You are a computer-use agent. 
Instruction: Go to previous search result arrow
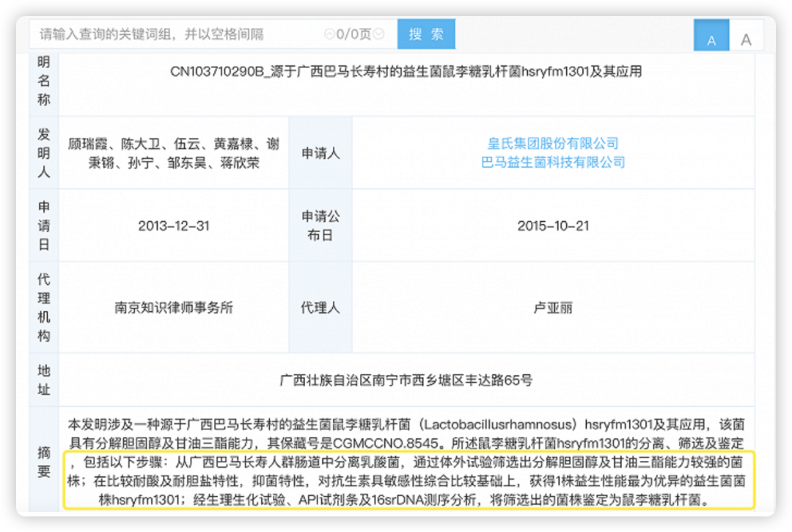[x=329, y=34]
